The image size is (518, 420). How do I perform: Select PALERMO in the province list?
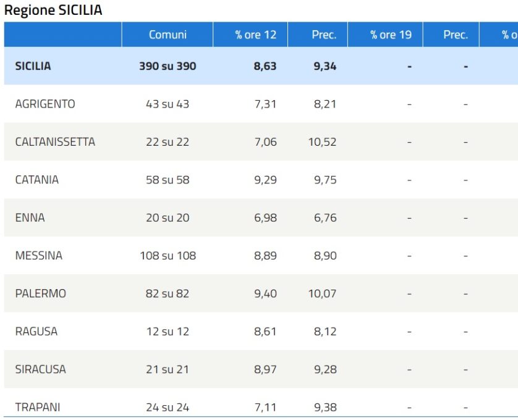click(x=40, y=293)
